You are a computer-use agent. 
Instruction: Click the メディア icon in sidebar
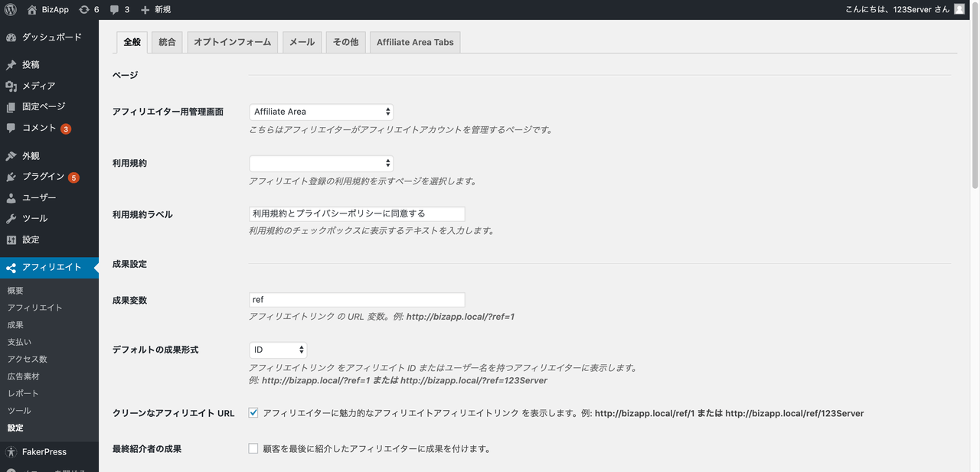coord(11,86)
